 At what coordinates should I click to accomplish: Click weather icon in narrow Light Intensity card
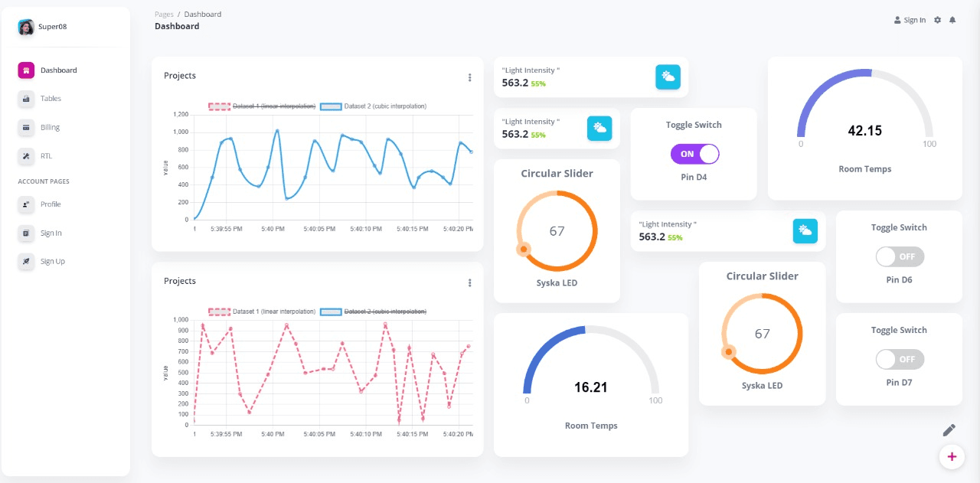click(599, 128)
